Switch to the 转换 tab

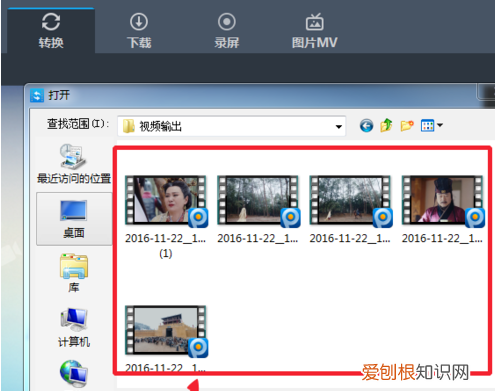(51, 31)
